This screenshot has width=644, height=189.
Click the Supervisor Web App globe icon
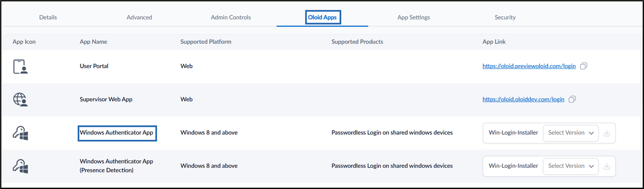pos(20,99)
